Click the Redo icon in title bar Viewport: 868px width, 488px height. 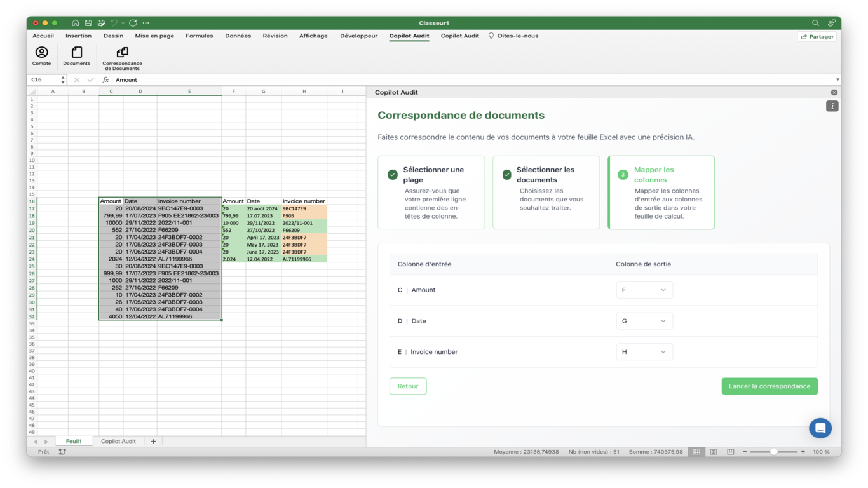click(x=133, y=23)
